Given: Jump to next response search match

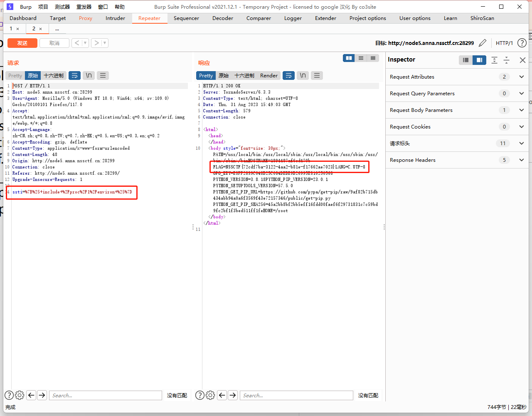Looking at the screenshot, I should [x=233, y=395].
